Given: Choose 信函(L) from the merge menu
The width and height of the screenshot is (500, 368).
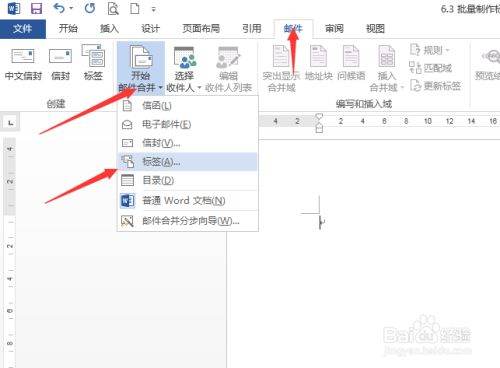Looking at the screenshot, I should point(187,106).
